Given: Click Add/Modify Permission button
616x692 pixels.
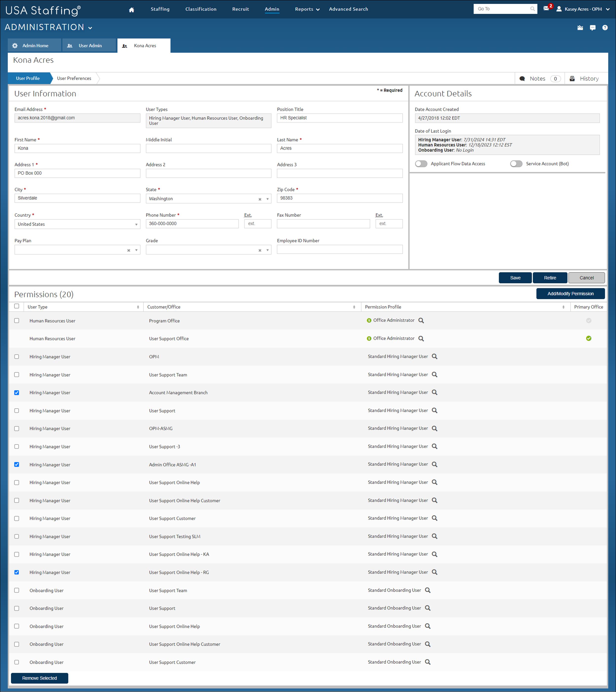Looking at the screenshot, I should tap(570, 294).
